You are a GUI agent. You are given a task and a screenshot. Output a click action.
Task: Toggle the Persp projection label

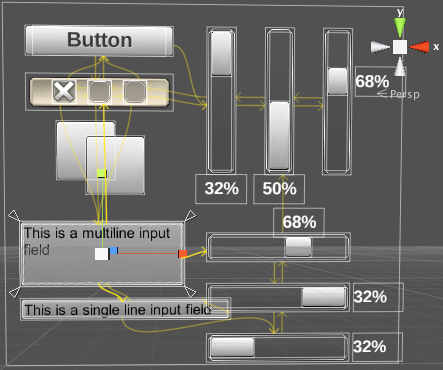(x=405, y=94)
